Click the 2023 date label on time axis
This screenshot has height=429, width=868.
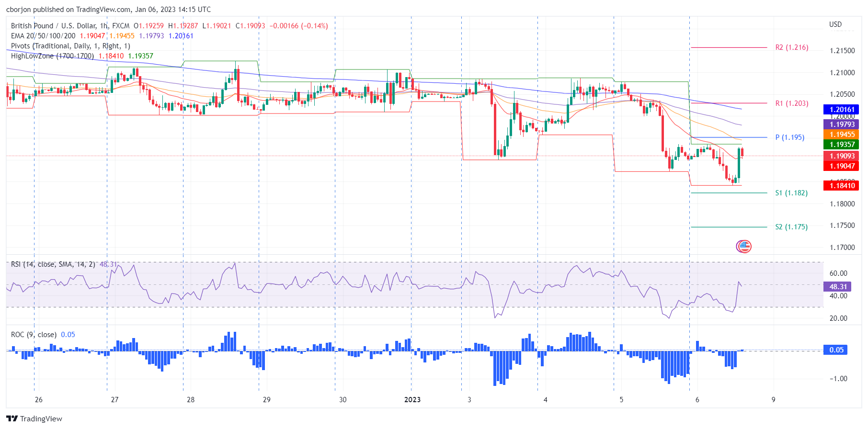tap(412, 400)
